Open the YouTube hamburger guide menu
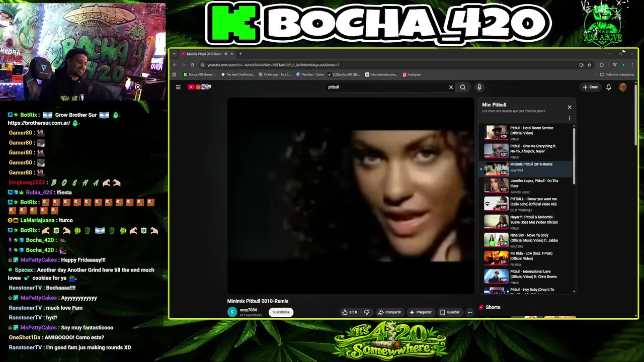The width and height of the screenshot is (644, 362). tap(178, 87)
